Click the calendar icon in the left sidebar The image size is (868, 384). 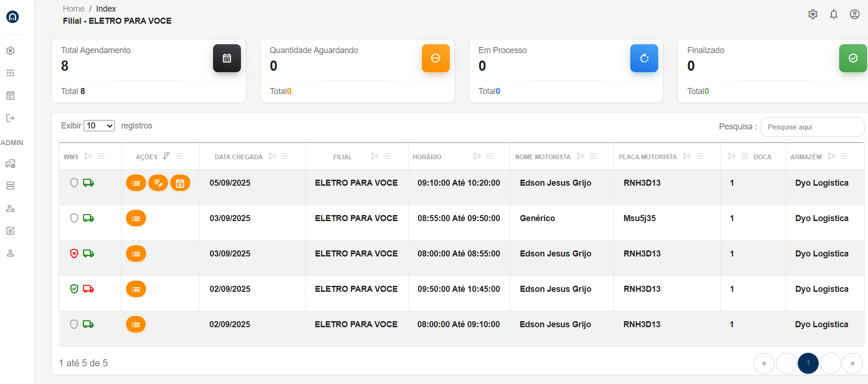(x=10, y=95)
